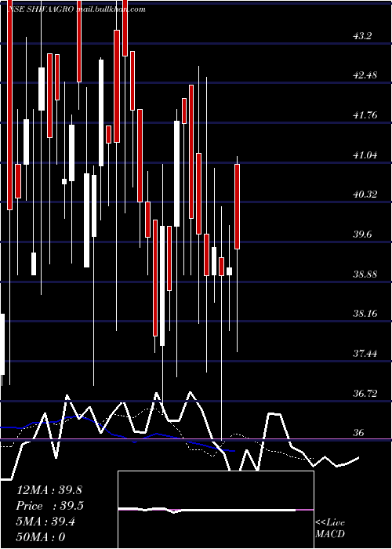
Task: Click the 43.2 price axis label
Action: point(361,36)
